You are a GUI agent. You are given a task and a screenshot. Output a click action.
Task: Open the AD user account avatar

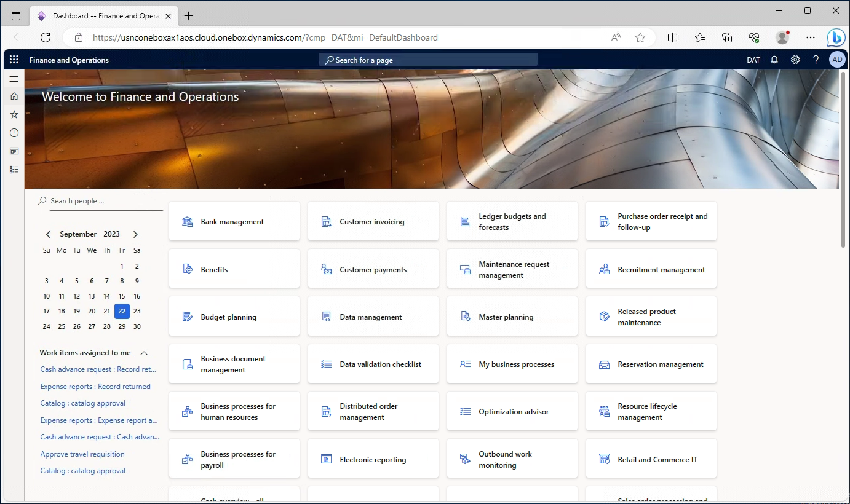coord(837,60)
